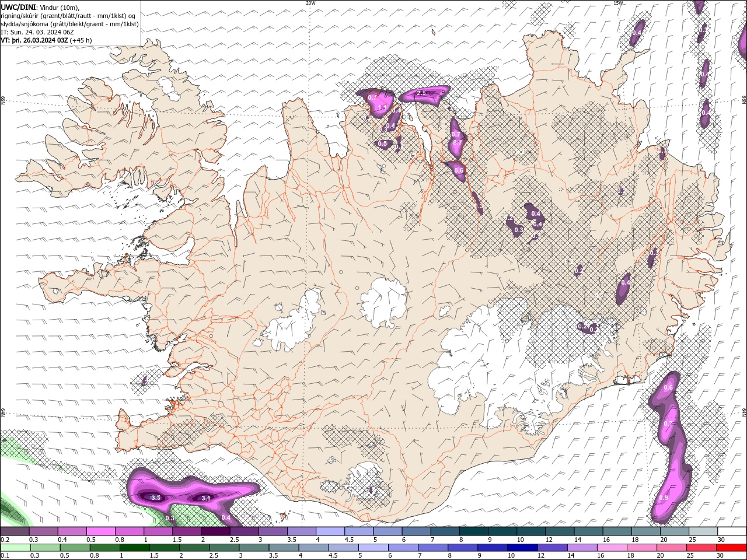Click the lavender swatch labeled 4 in the top legend row

[330, 531]
